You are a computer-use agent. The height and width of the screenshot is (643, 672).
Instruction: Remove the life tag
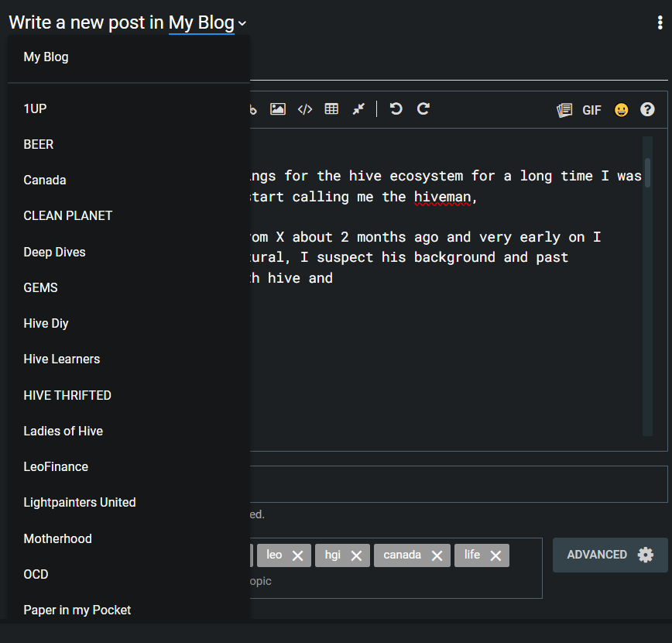tap(495, 556)
